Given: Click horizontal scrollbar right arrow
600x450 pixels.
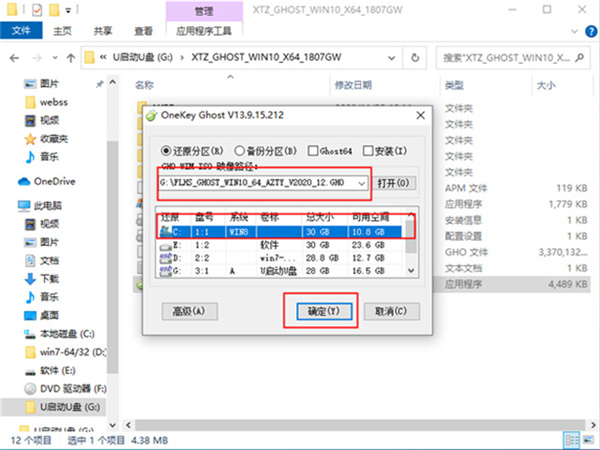Looking at the screenshot, I should point(593,425).
